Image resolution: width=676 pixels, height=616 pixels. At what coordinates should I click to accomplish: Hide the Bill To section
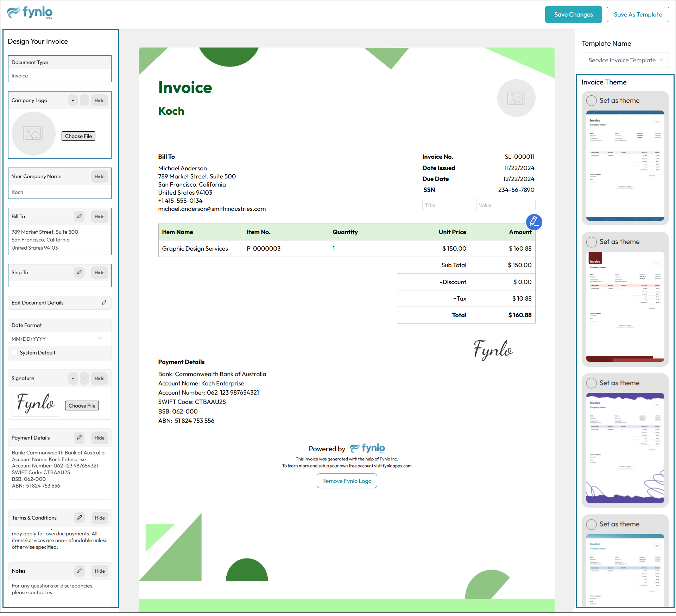tap(100, 216)
